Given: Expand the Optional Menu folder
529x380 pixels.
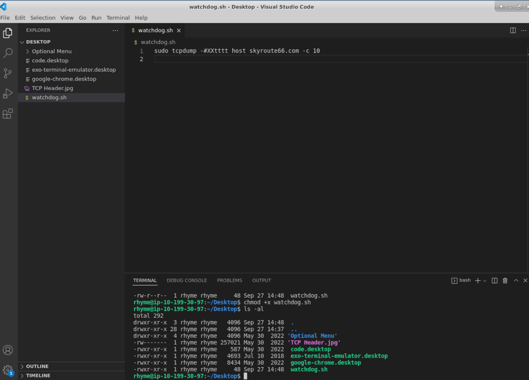Looking at the screenshot, I should click(52, 51).
